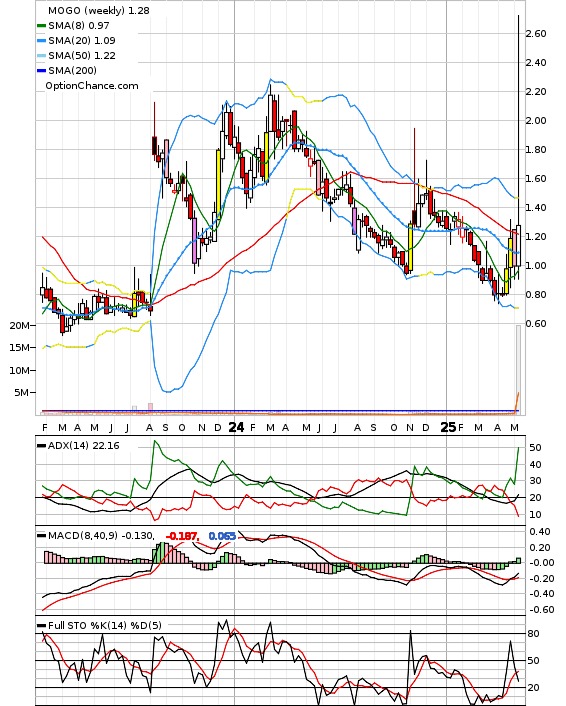
Task: Click the 20M volume axis label
Action: (19, 326)
